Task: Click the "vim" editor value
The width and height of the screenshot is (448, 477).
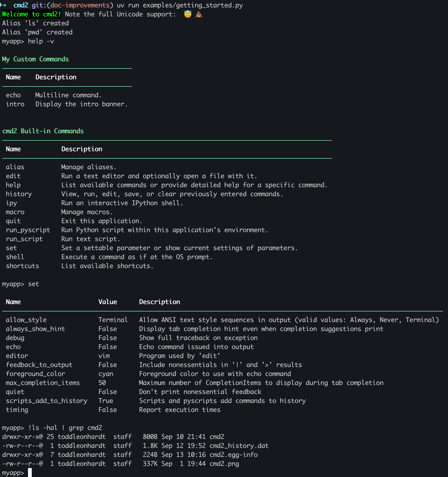Action: 104,356
